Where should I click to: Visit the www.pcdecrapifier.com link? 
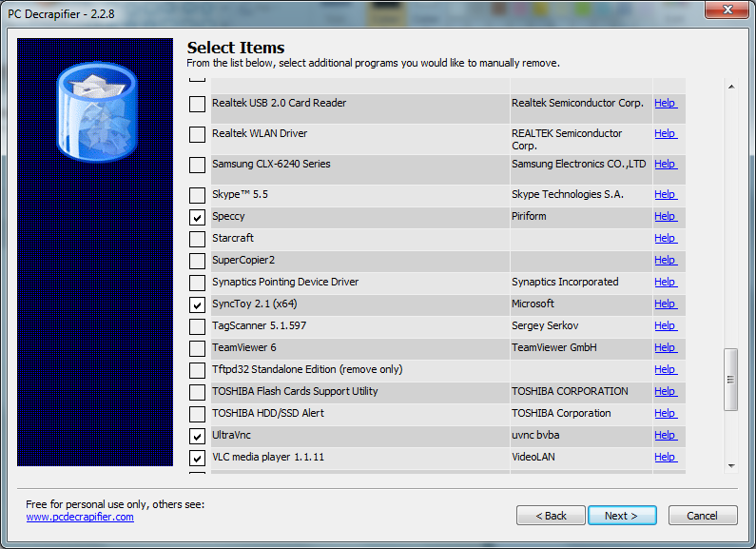[80, 517]
